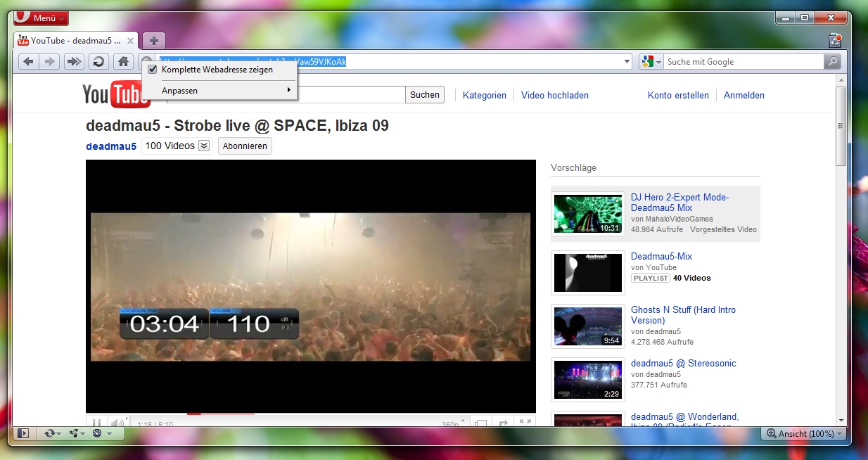Click Konto erstellen link

coord(678,95)
